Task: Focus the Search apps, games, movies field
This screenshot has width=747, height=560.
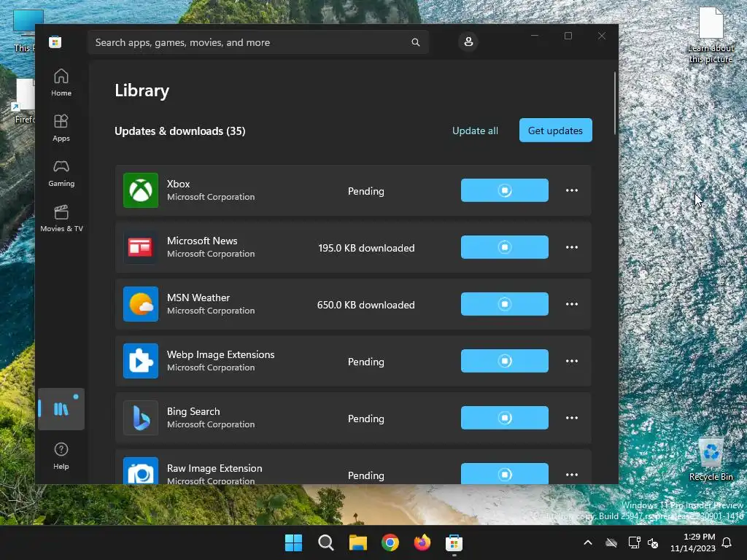Action: coord(258,42)
